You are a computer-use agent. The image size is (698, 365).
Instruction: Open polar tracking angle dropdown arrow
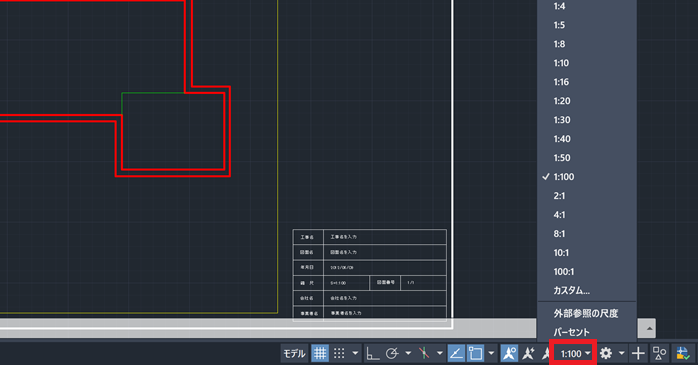[x=408, y=353]
